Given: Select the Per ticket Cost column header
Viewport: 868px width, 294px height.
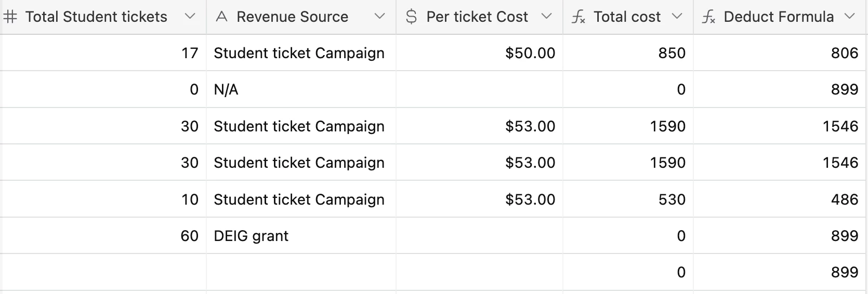Looking at the screenshot, I should (477, 17).
